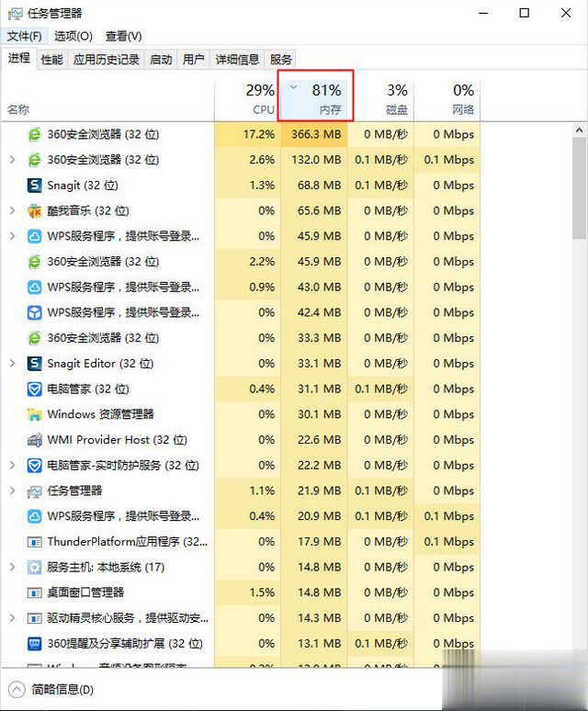Click the 360 browser icon with 366.3 MB memory
The height and width of the screenshot is (711, 588).
[x=35, y=134]
